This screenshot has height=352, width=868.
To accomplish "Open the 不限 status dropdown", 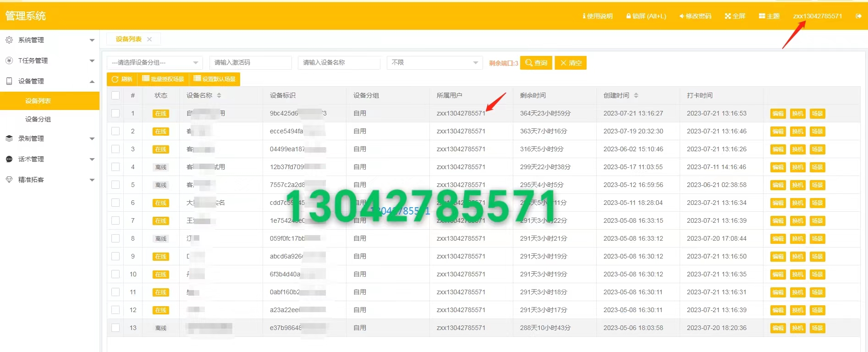I will coord(434,63).
